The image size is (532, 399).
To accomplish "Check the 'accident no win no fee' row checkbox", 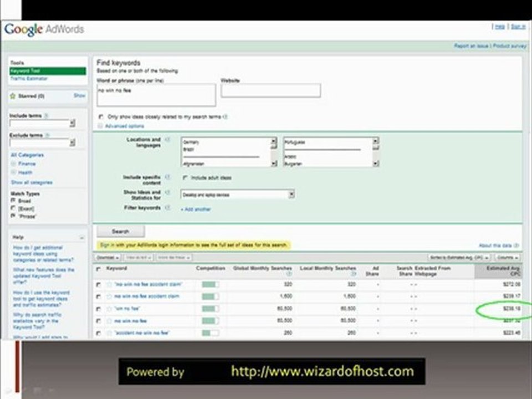I will 99,334.
